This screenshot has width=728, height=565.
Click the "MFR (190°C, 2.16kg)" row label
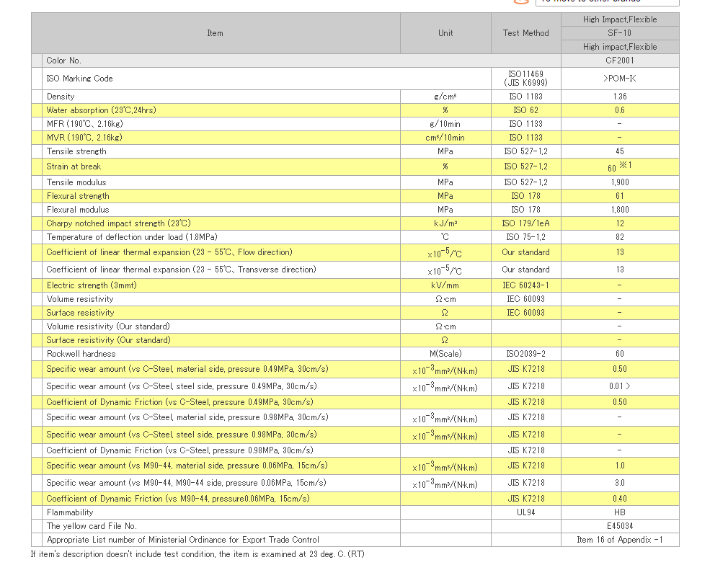click(84, 124)
